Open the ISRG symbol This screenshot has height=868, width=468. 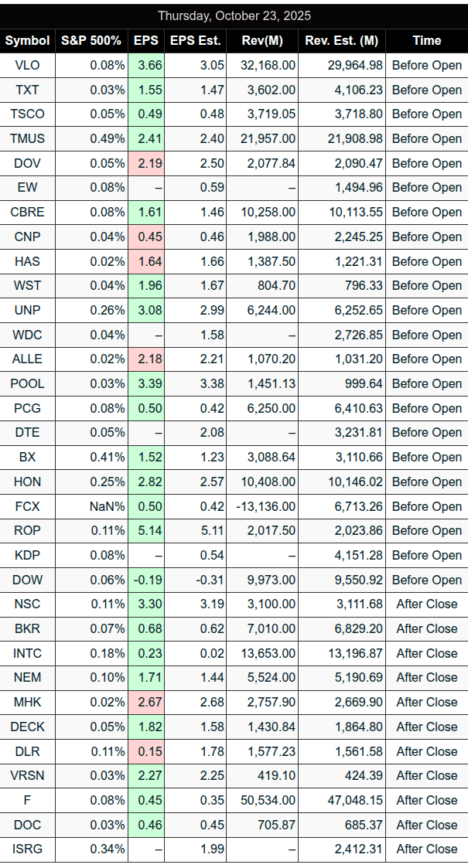coord(28,849)
